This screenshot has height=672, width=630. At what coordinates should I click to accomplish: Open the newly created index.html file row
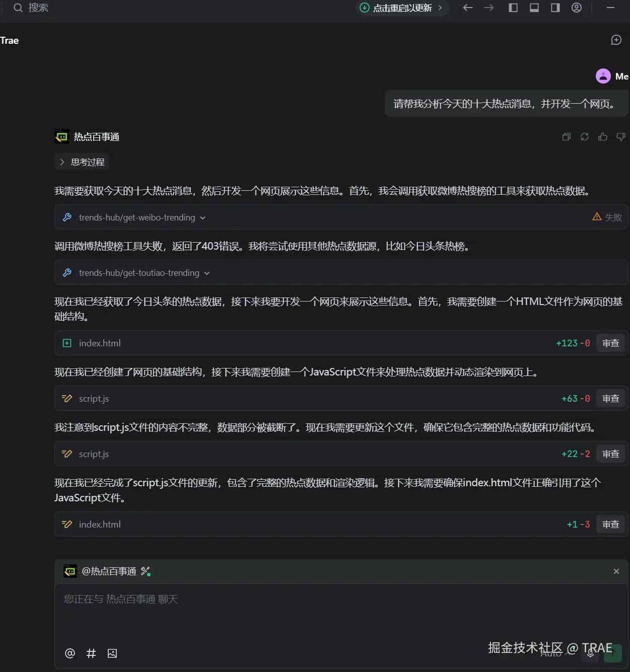pyautogui.click(x=341, y=343)
